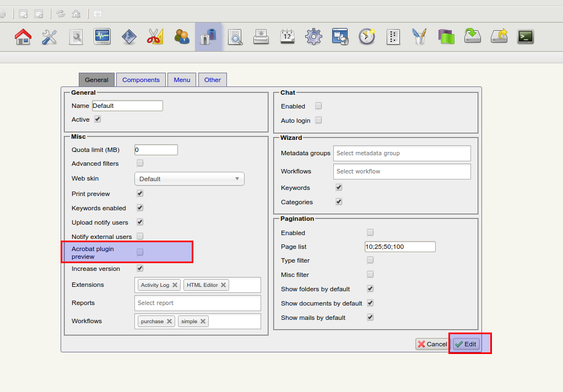Open the users icon with two people

[x=182, y=37]
